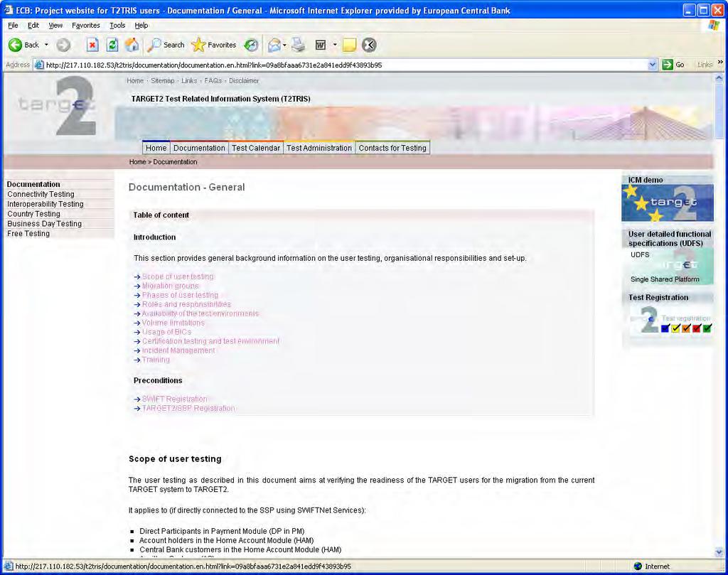Click the yellow note toolbar icon
This screenshot has width=728, height=575.
click(349, 45)
